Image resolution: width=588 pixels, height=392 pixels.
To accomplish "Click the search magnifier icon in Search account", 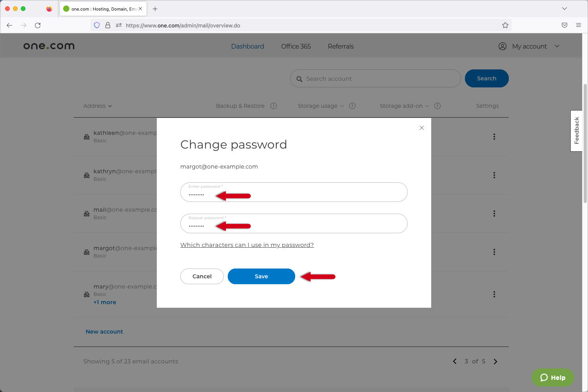I will coord(299,78).
